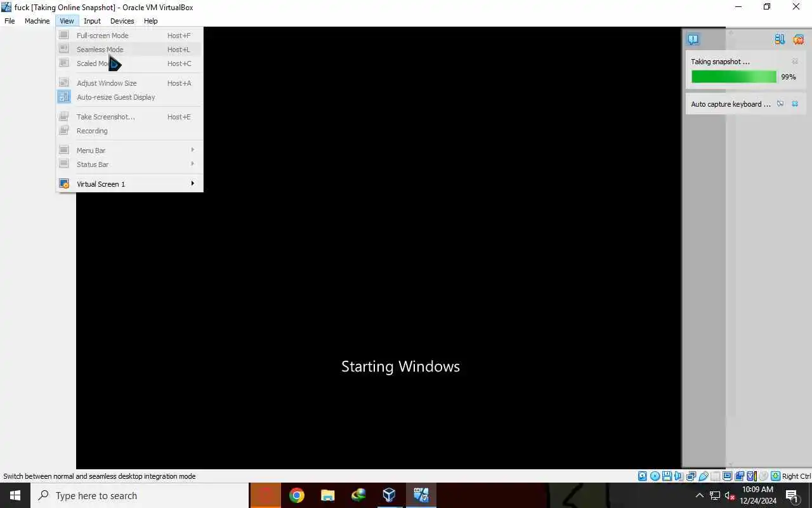The width and height of the screenshot is (812, 508).
Task: Toggle Recording in the View menu
Action: [129, 131]
